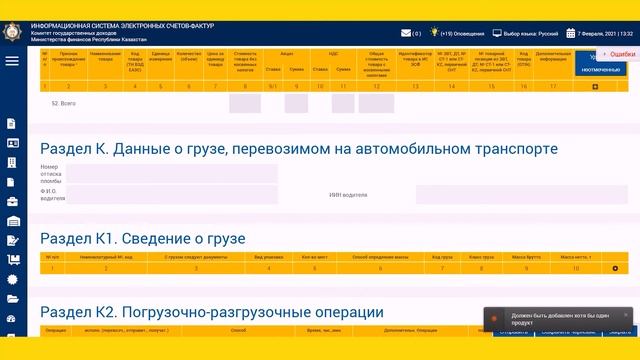The width and height of the screenshot is (640, 360).
Task: Add a cargo row in Раздел K1 table
Action: (x=615, y=268)
